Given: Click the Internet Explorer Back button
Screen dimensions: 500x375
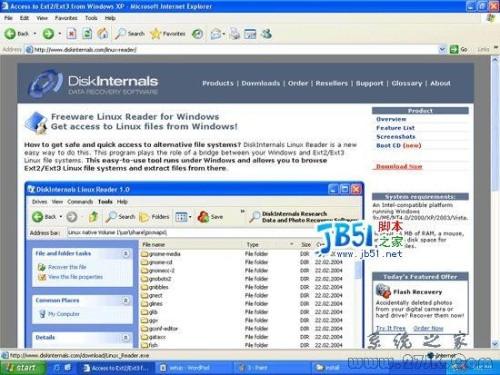Looking at the screenshot, I should tap(17, 34).
